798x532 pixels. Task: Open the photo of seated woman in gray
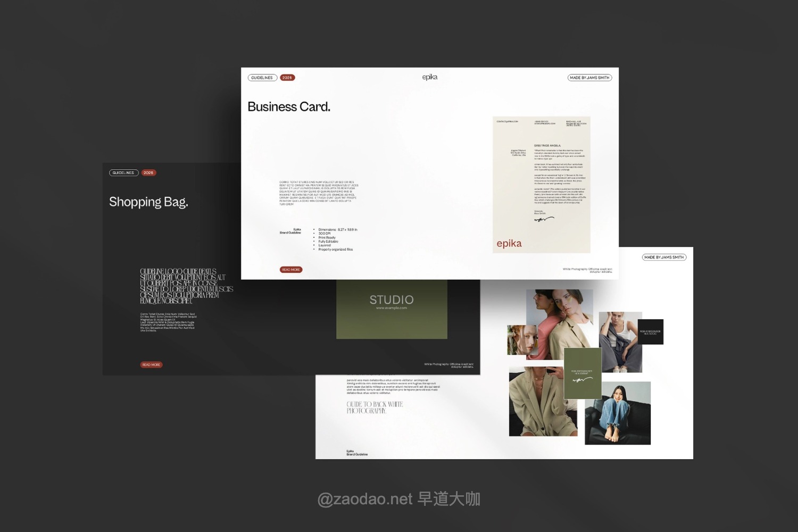coord(620,342)
